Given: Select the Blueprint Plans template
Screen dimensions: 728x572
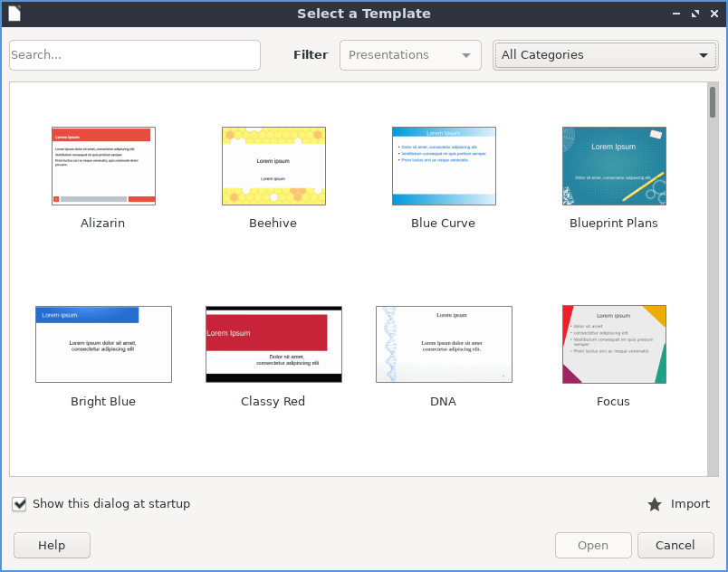Looking at the screenshot, I should (x=614, y=166).
